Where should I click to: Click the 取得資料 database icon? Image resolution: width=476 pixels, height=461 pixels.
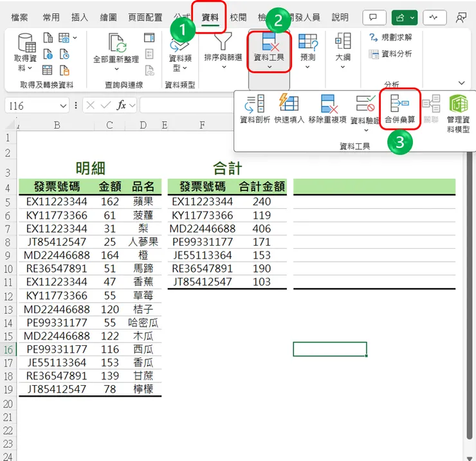(x=26, y=43)
